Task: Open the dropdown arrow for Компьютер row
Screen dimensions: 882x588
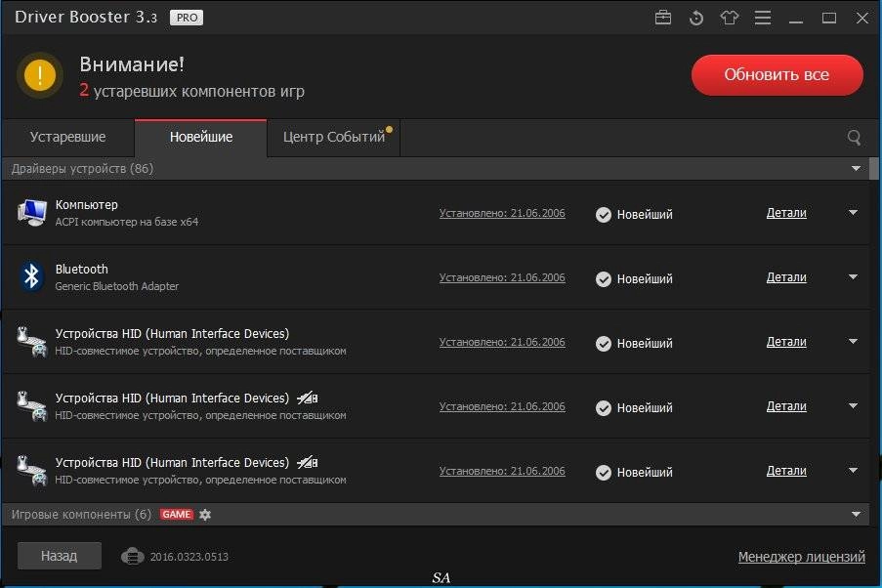Action: (854, 212)
